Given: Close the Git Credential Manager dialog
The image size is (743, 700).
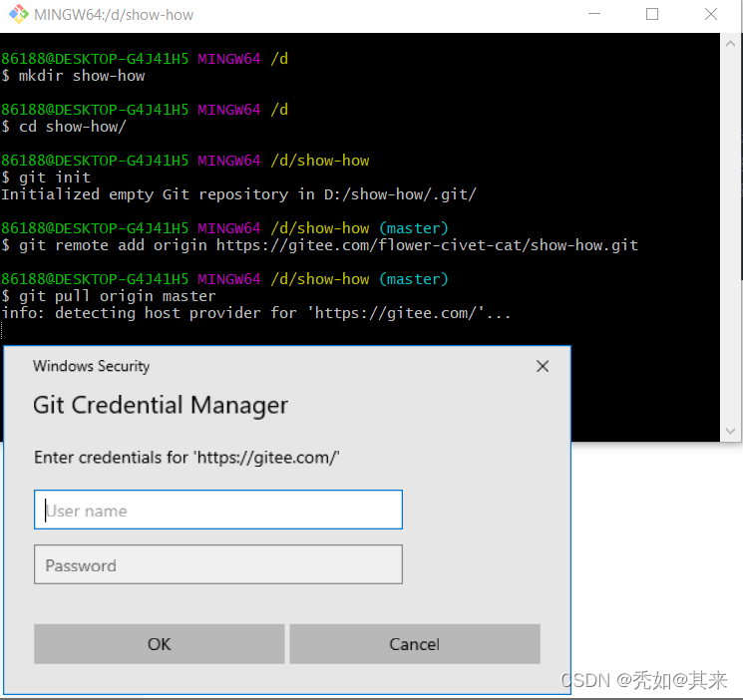Looking at the screenshot, I should tap(543, 366).
